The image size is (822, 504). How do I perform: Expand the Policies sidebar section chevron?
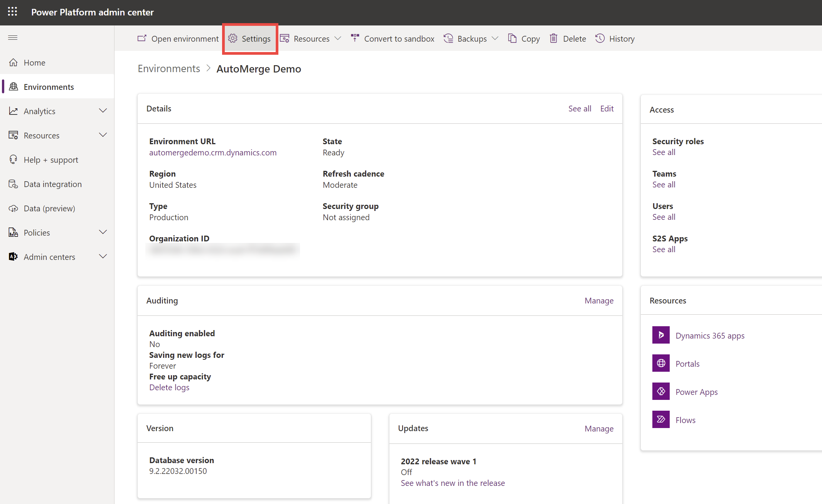[x=103, y=232]
